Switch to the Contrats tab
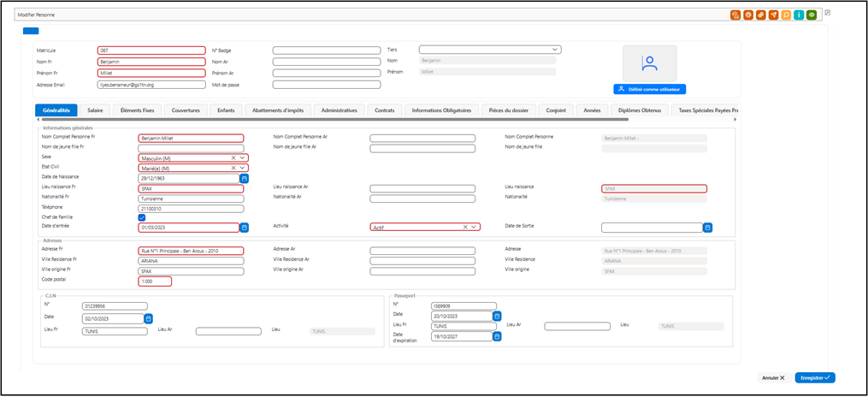This screenshot has width=868, height=397. [385, 110]
